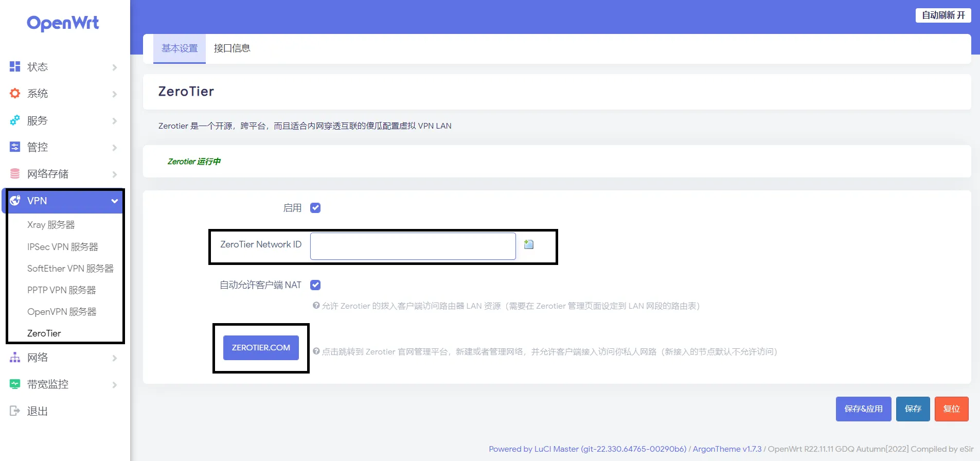Open PPTP VPN 服务器 submenu item
Viewport: 980px width, 461px height.
[x=62, y=290]
